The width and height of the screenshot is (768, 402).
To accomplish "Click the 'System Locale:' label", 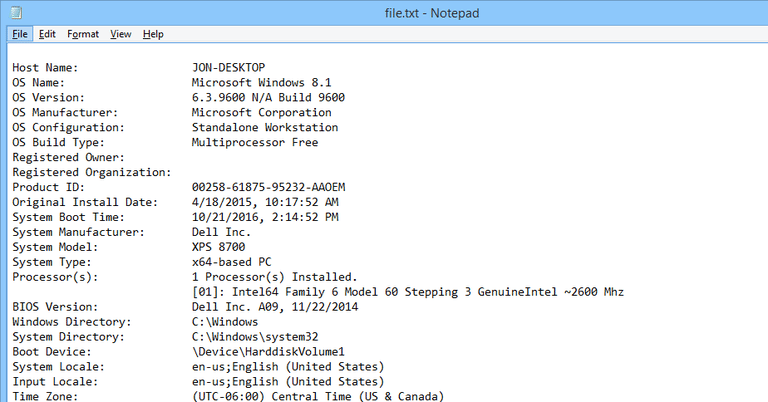I will [x=58, y=367].
